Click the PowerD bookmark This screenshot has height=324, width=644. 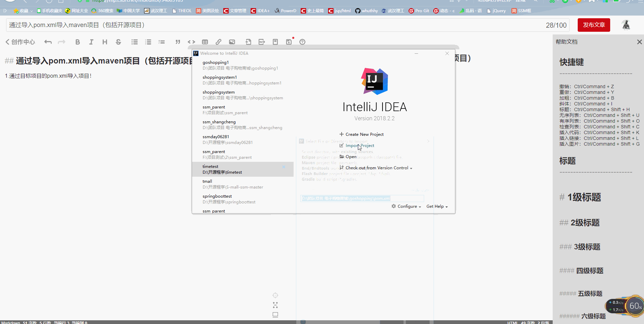coord(285,11)
